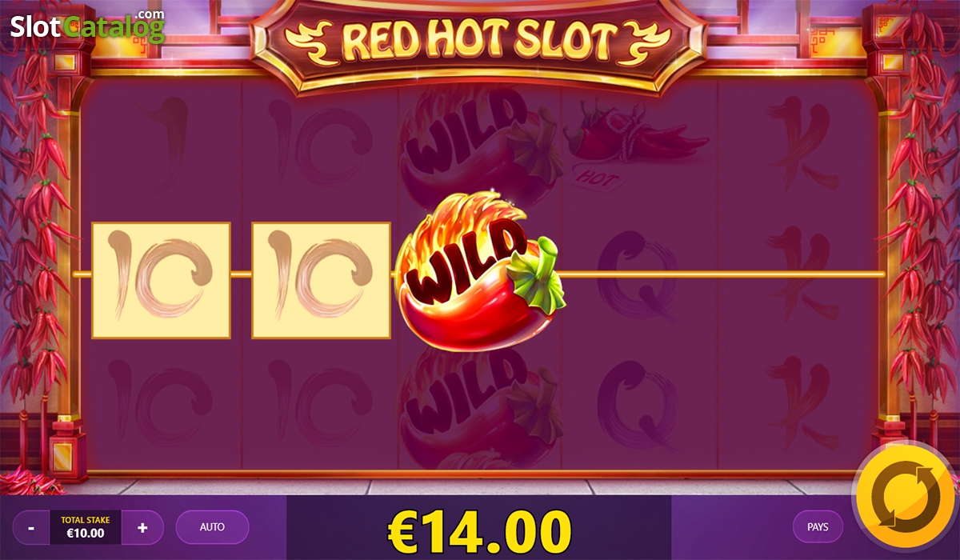960x560 pixels.
Task: Click the dimmed WILD pepper in the bottom row
Action: [x=478, y=408]
